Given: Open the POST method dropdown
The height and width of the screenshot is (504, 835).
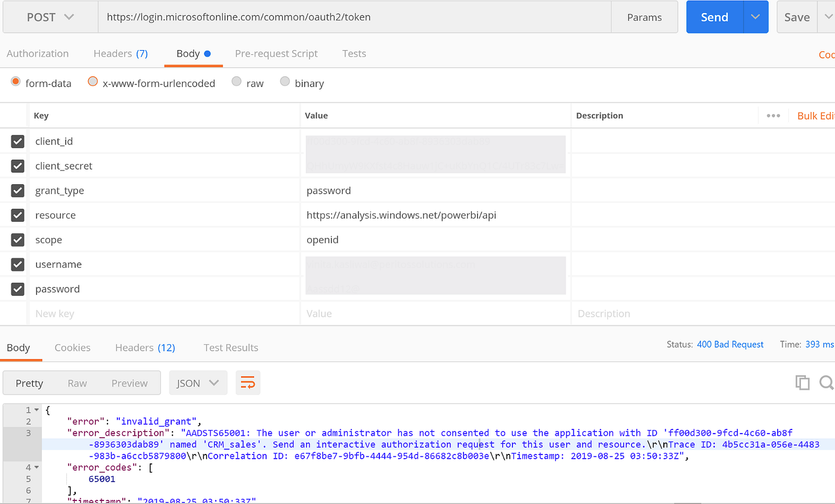Looking at the screenshot, I should (x=50, y=17).
